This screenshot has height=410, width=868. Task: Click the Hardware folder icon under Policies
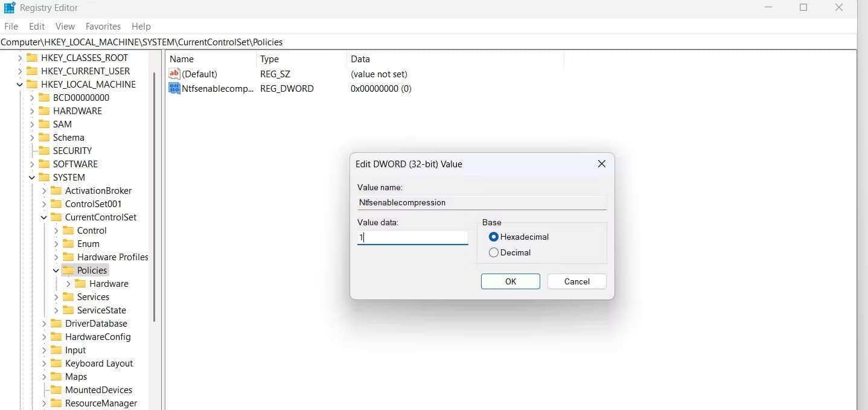(81, 283)
